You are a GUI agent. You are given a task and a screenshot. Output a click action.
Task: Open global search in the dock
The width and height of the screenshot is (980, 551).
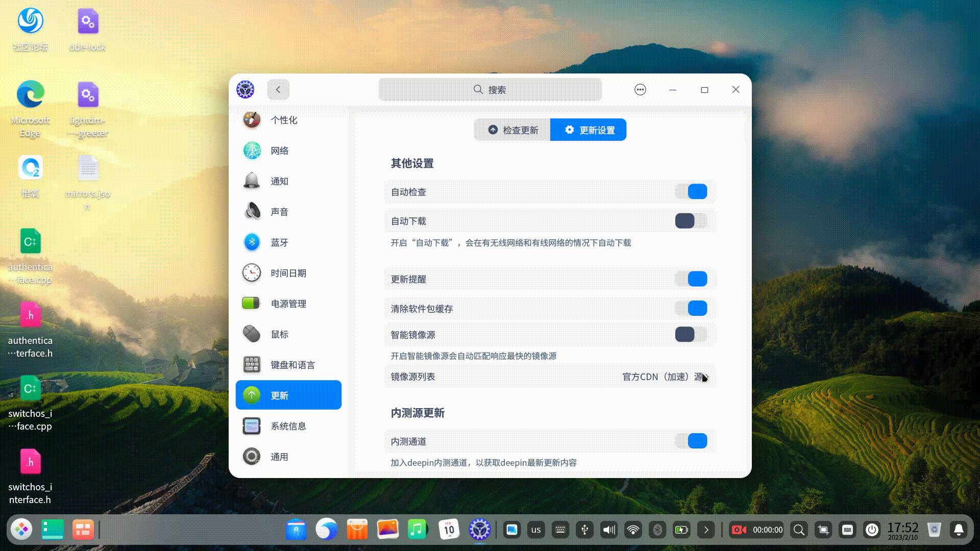pyautogui.click(x=799, y=530)
